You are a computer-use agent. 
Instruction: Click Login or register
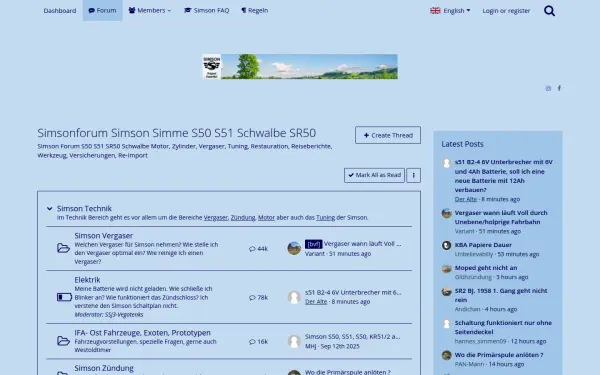[x=506, y=11]
